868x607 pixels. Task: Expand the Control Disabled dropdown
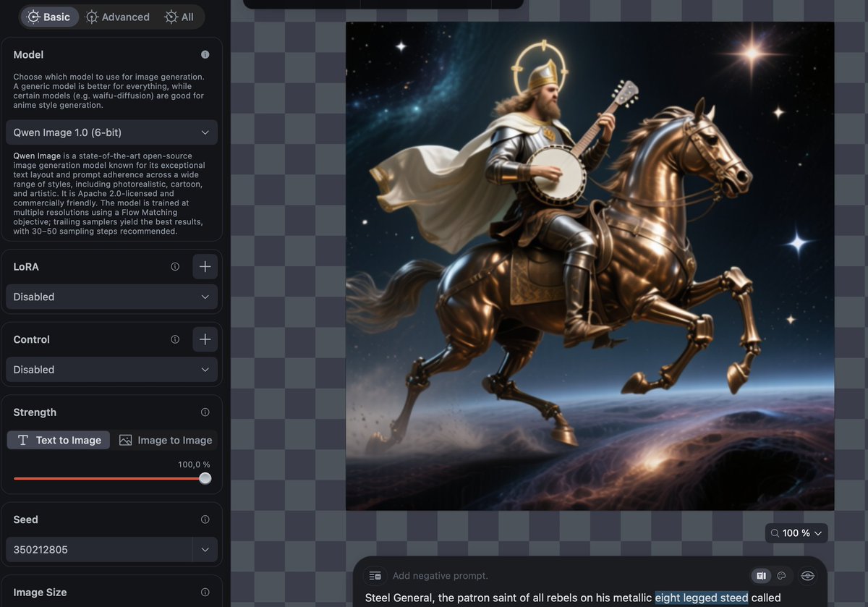[111, 370]
